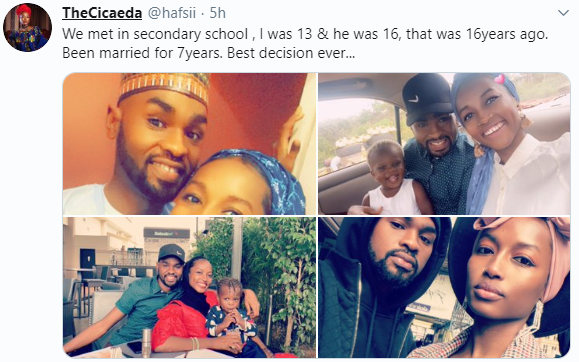Image resolution: width=579 pixels, height=362 pixels.
Task: Expand the tweet options chevron
Action: 563,13
